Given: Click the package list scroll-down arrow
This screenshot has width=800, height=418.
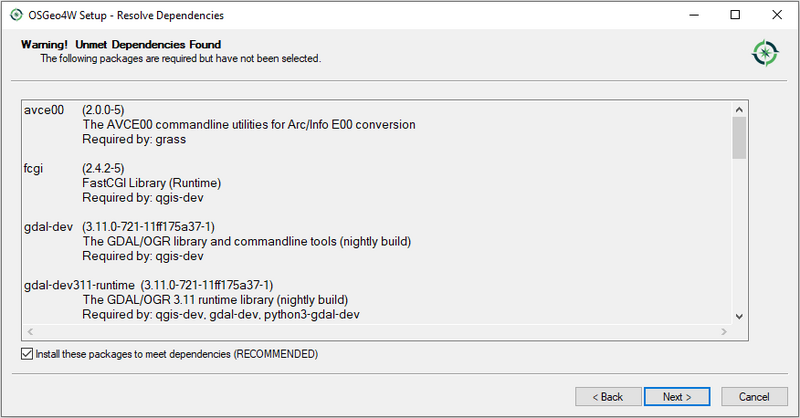Looking at the screenshot, I should pyautogui.click(x=740, y=316).
